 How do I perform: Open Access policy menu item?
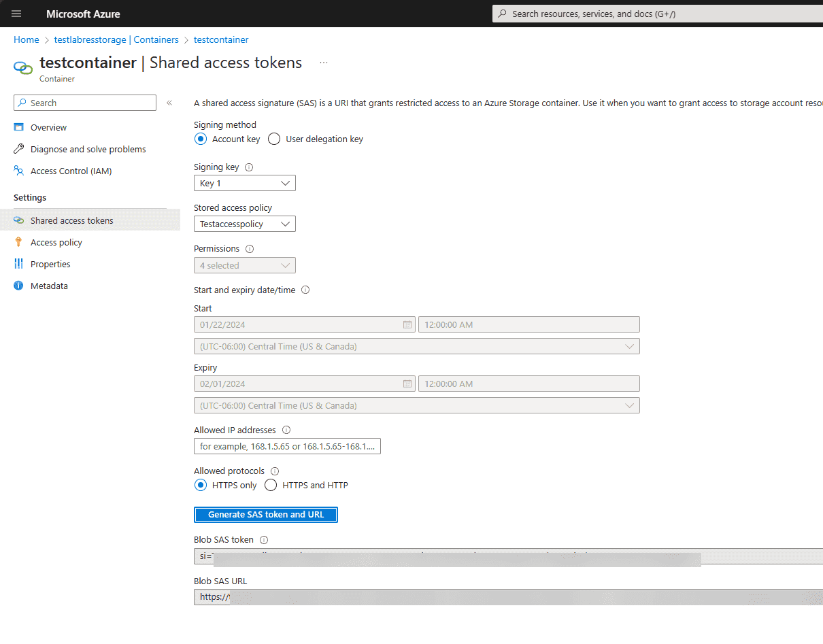click(x=56, y=242)
